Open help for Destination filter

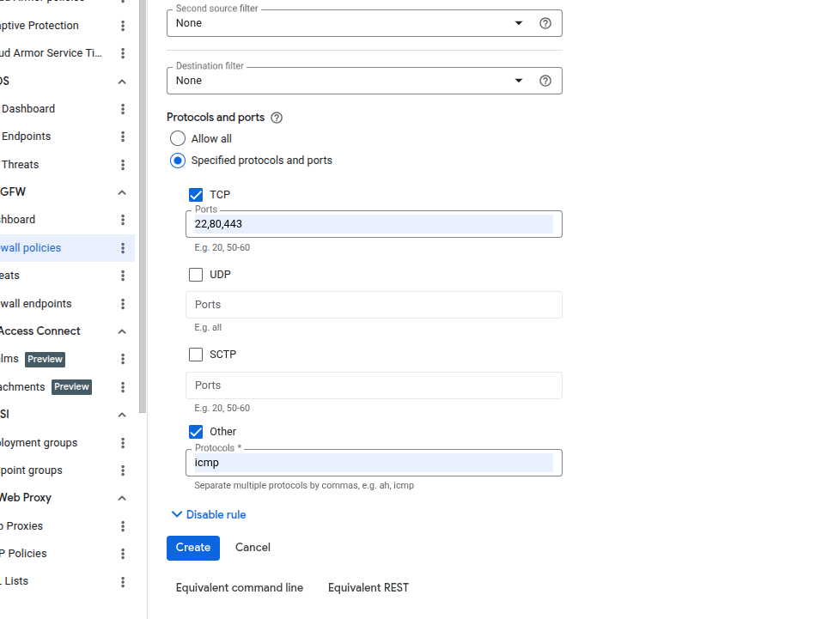[545, 81]
